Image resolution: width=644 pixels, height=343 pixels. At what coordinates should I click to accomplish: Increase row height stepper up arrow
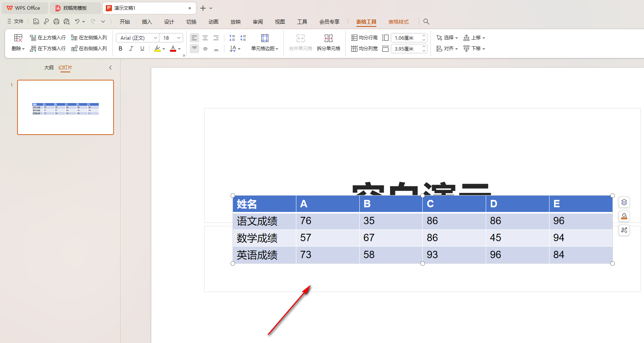[x=424, y=36]
